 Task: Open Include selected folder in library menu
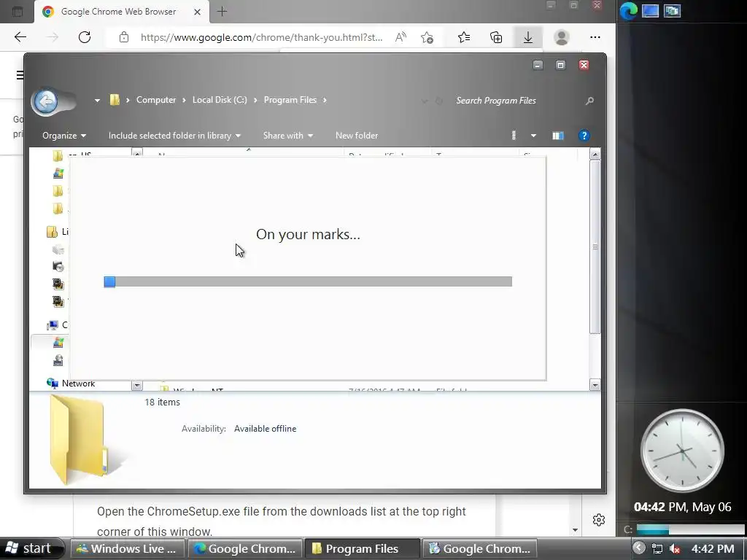174,136
